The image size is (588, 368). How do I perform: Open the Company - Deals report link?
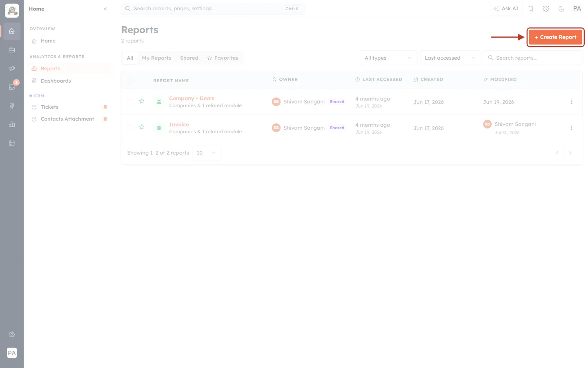(192, 99)
